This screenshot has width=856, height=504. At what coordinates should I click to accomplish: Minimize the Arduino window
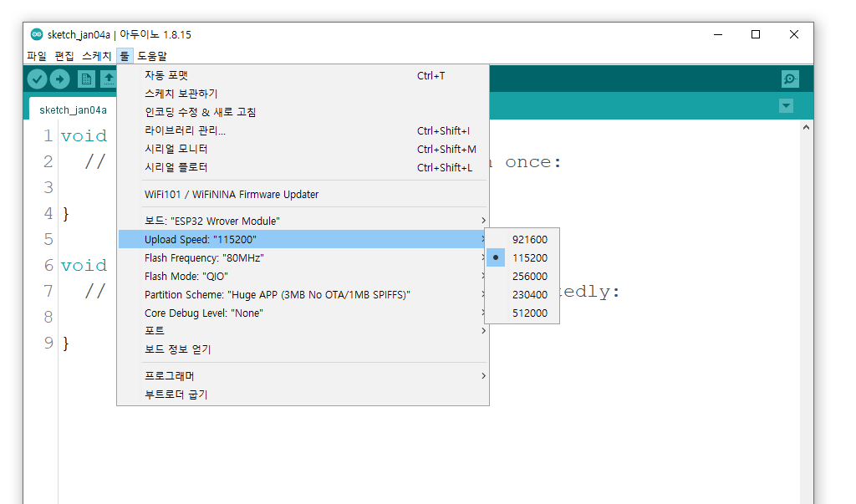(x=718, y=34)
